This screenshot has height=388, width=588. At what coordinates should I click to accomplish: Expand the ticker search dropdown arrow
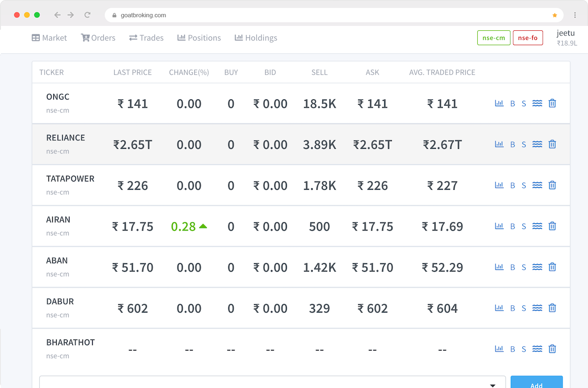(x=493, y=385)
